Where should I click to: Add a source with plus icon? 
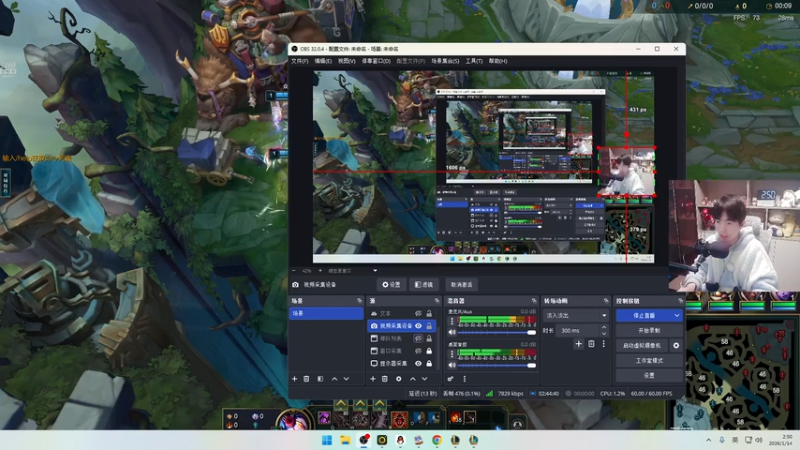(x=373, y=379)
